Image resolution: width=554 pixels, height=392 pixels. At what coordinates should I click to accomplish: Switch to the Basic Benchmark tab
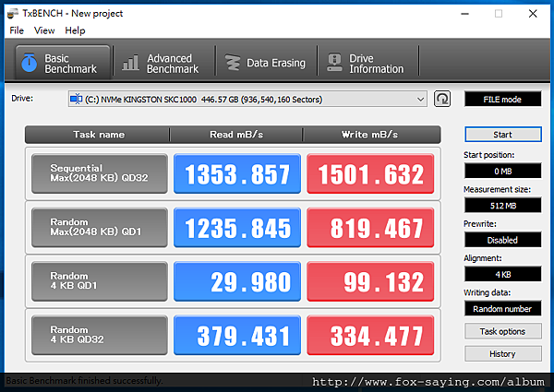63,63
